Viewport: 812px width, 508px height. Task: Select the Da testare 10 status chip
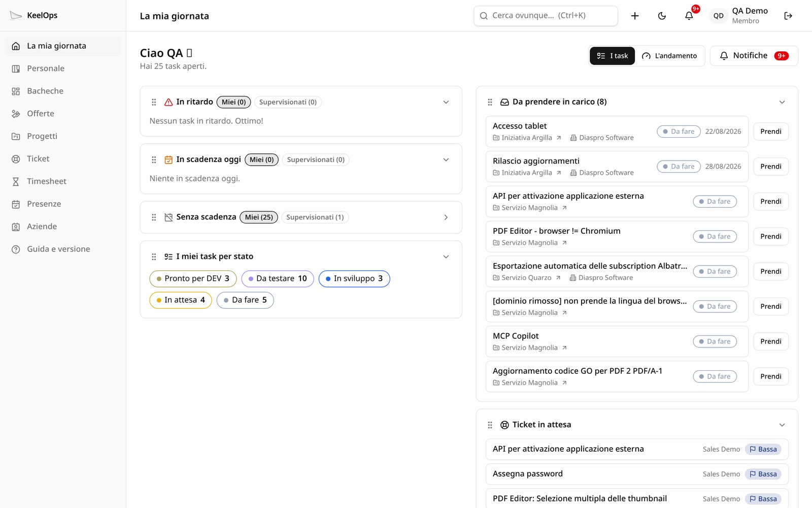click(278, 278)
